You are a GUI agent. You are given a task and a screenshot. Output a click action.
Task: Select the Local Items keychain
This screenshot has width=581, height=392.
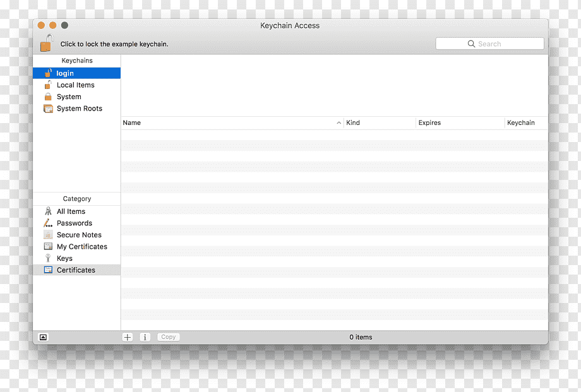click(76, 85)
